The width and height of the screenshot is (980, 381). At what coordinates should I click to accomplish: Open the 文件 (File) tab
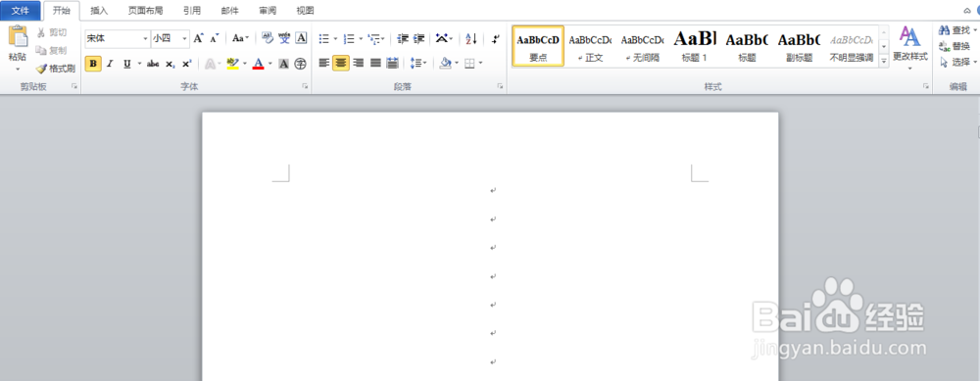click(21, 11)
